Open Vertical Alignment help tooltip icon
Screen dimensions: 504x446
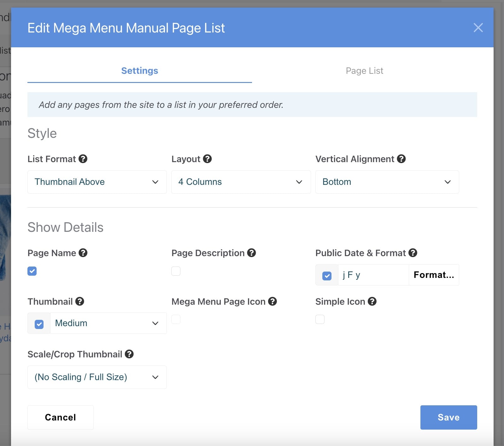click(401, 159)
